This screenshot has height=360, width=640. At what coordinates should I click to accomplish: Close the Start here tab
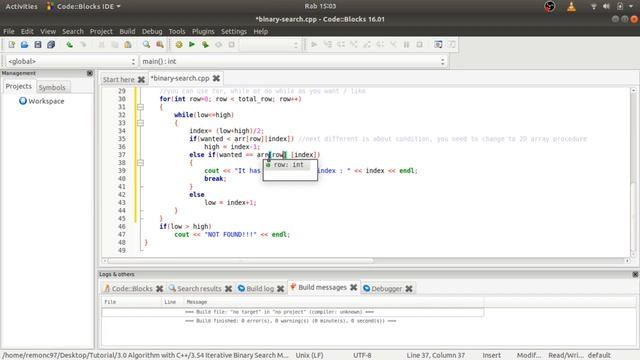click(x=141, y=80)
